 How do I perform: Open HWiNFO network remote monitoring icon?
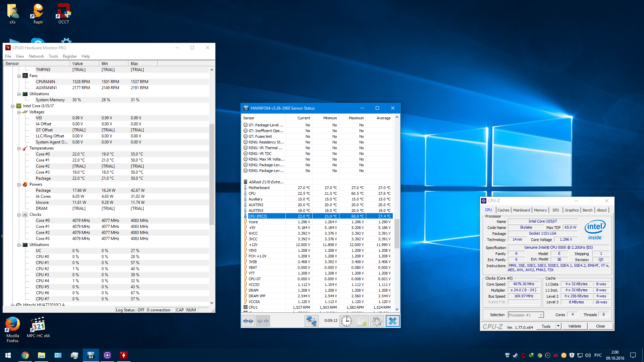311,321
